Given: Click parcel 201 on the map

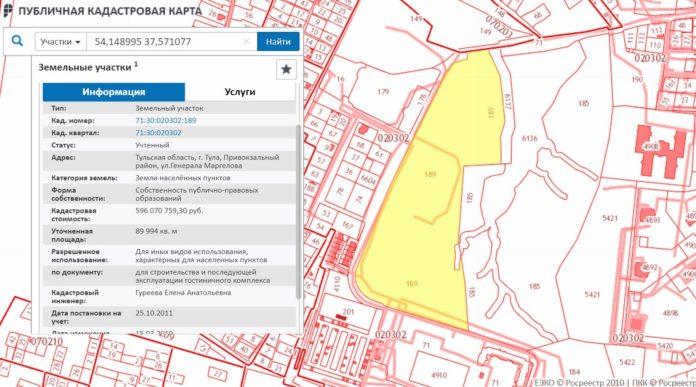Looking at the screenshot, I should 348,312.
